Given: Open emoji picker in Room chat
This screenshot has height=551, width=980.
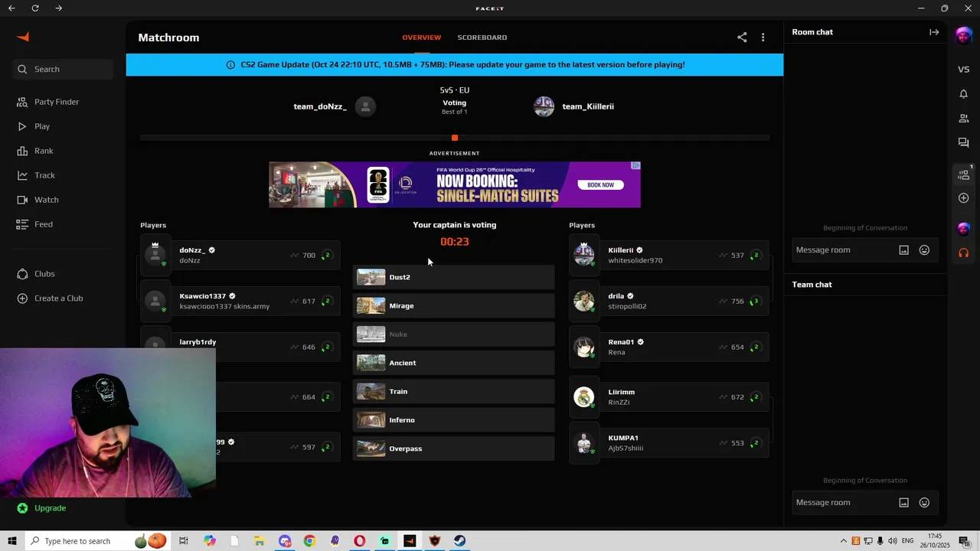Looking at the screenshot, I should click(924, 250).
